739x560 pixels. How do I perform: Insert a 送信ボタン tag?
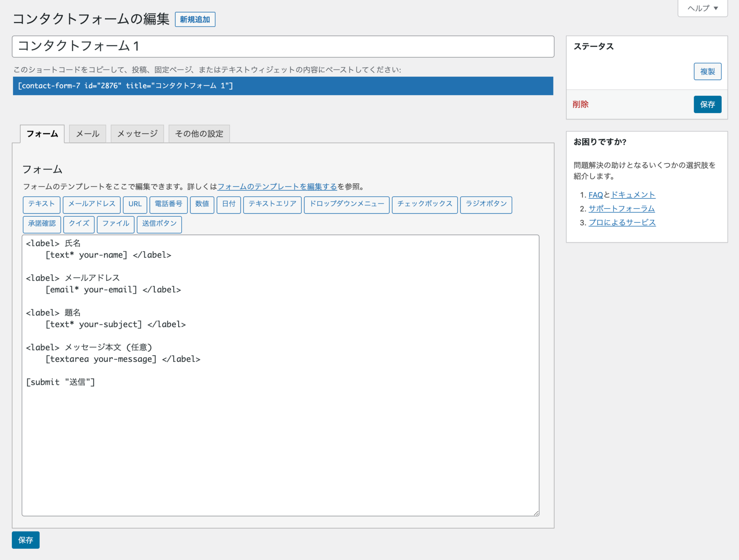[x=159, y=224]
